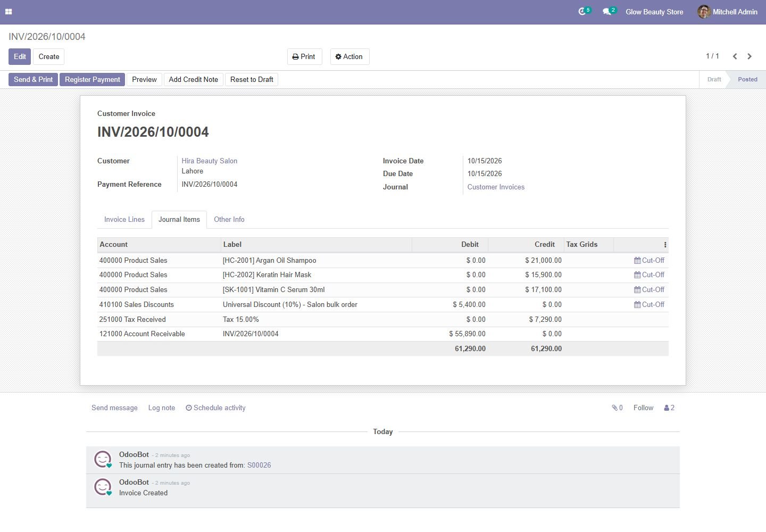Go to previous record arrow
Screen dimensions: 766x532
735,56
